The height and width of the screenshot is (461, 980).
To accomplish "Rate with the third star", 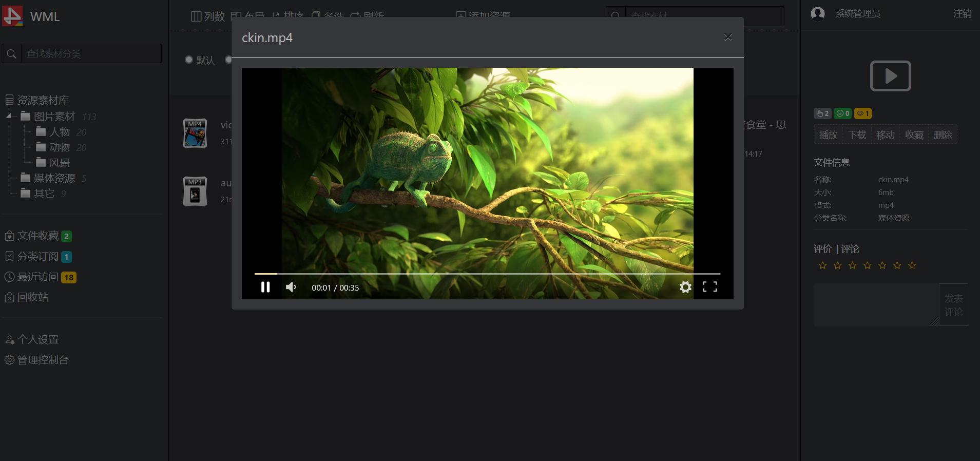I will pos(853,265).
